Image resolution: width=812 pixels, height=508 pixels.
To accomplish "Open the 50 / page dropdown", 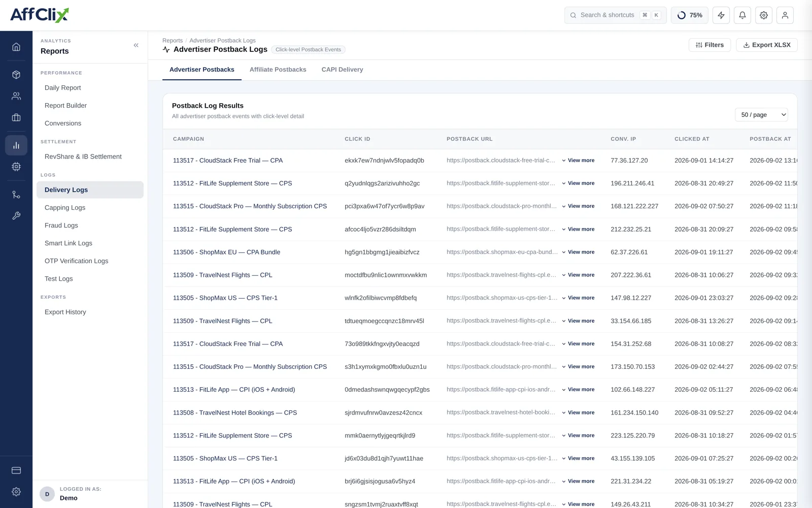I will point(761,115).
